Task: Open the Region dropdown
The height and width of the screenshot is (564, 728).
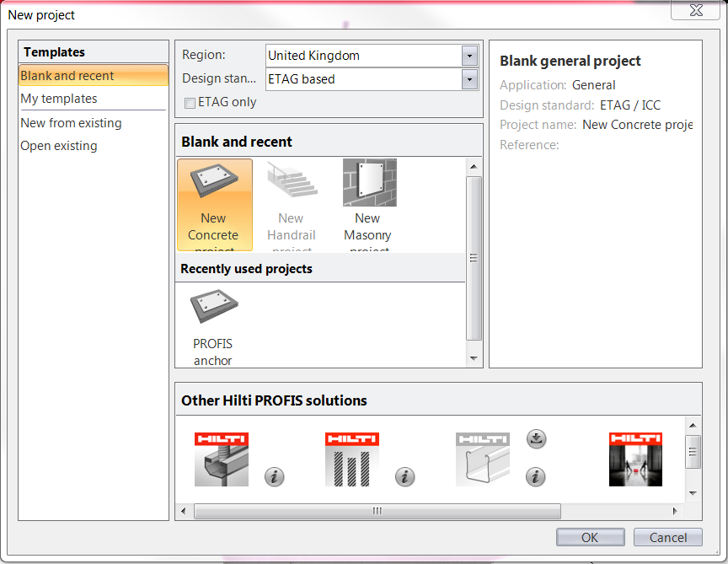Action: (x=470, y=56)
